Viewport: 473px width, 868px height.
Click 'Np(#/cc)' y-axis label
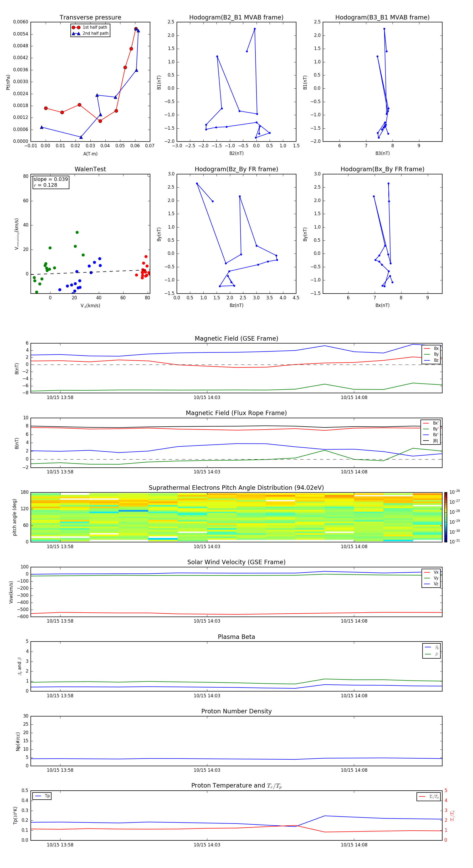[x=18, y=741]
